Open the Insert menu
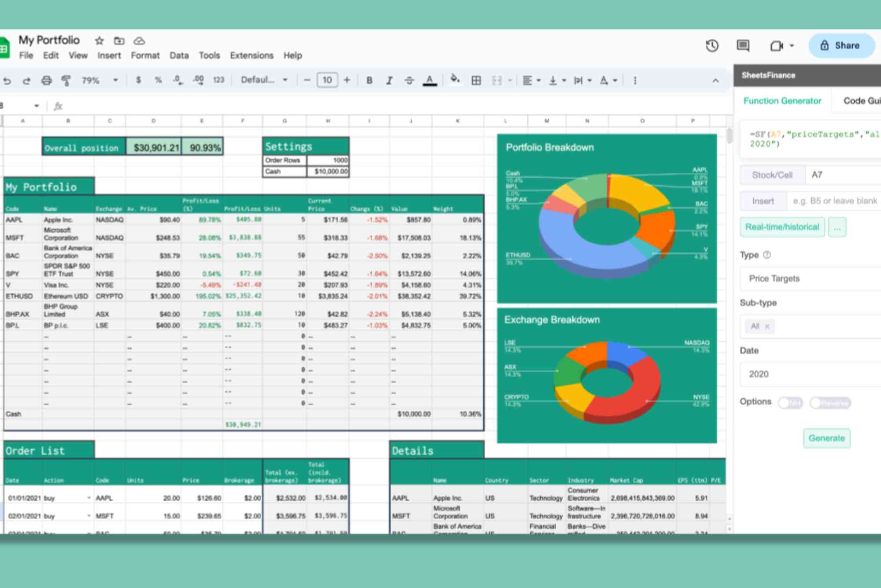Viewport: 881px width, 588px height. [109, 55]
